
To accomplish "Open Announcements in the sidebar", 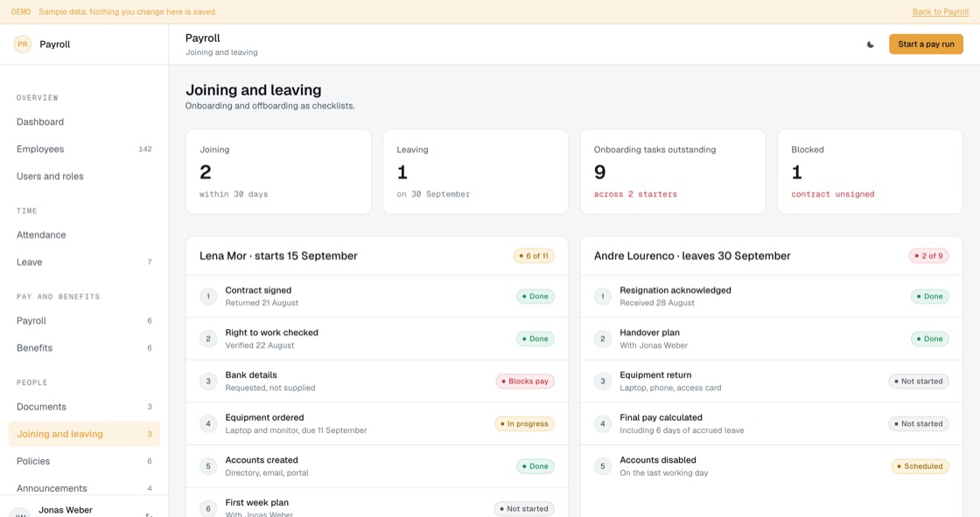I will (84, 488).
